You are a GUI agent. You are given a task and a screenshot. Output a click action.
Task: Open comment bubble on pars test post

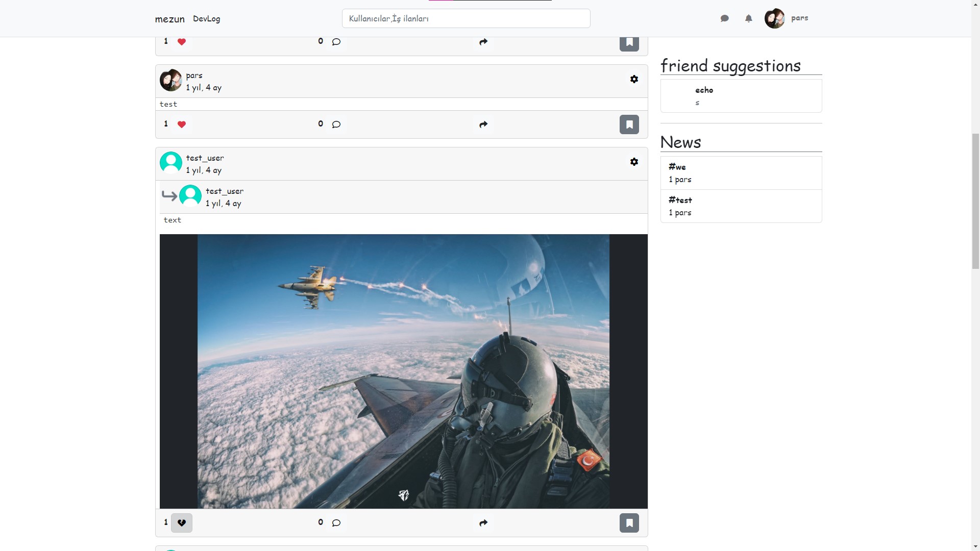click(336, 124)
